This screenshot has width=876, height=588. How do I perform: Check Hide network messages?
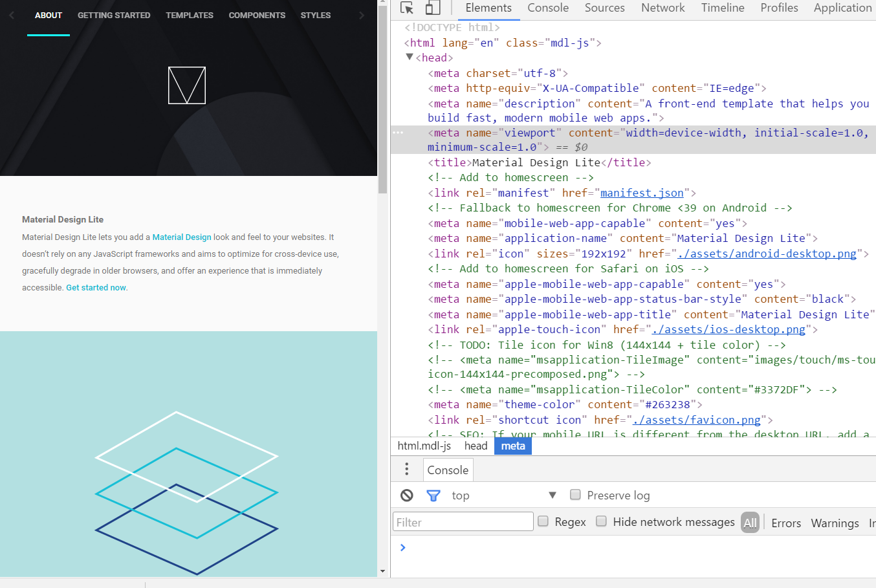(602, 521)
